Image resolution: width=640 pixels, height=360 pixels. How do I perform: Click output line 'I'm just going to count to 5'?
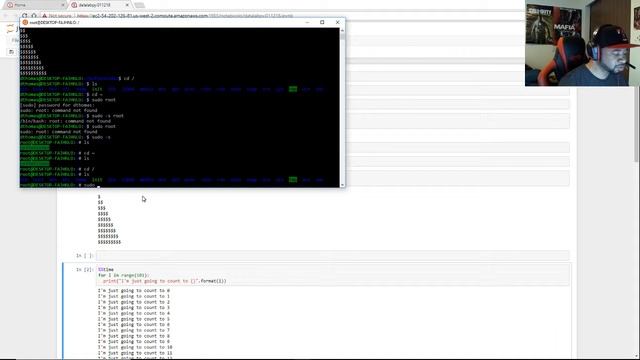133,319
